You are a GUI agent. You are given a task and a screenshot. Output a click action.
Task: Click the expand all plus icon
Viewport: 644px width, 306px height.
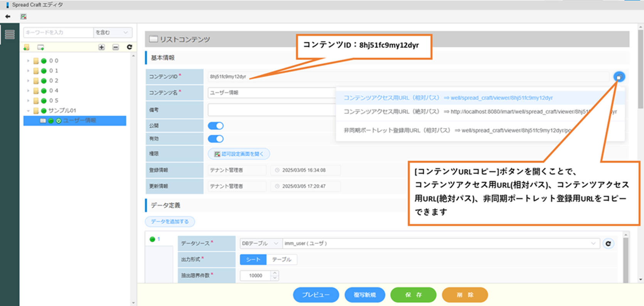point(101,47)
